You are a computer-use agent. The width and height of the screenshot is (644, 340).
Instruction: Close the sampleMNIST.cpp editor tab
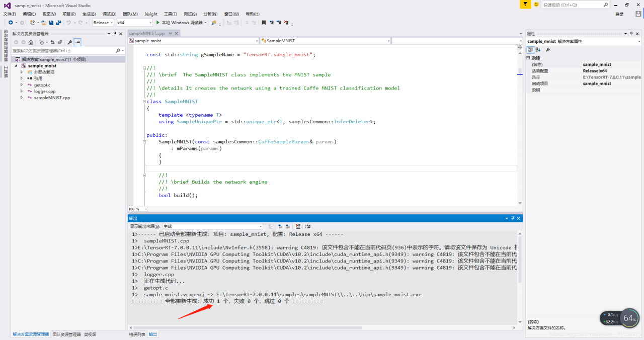(x=176, y=34)
